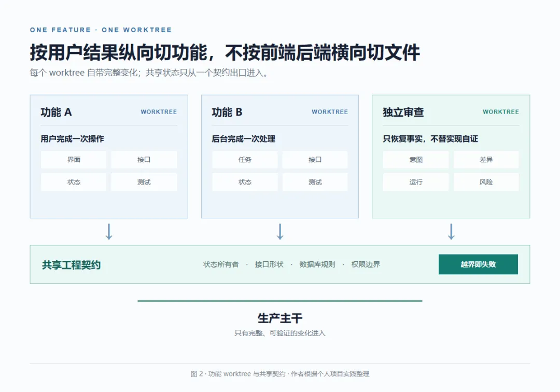Click the 生产主干 heading
Screen dimensions: 560x392
[x=280, y=318]
